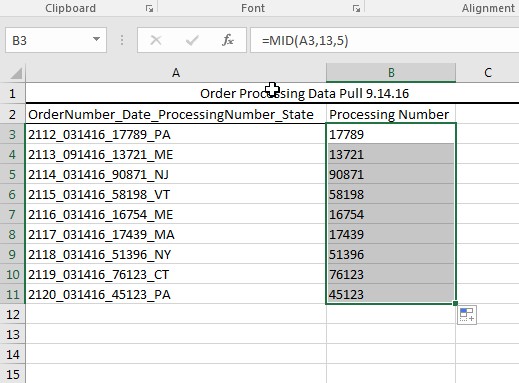Click the fill handle at selection corner
Image resolution: width=519 pixels, height=383 pixels.
coord(455,303)
